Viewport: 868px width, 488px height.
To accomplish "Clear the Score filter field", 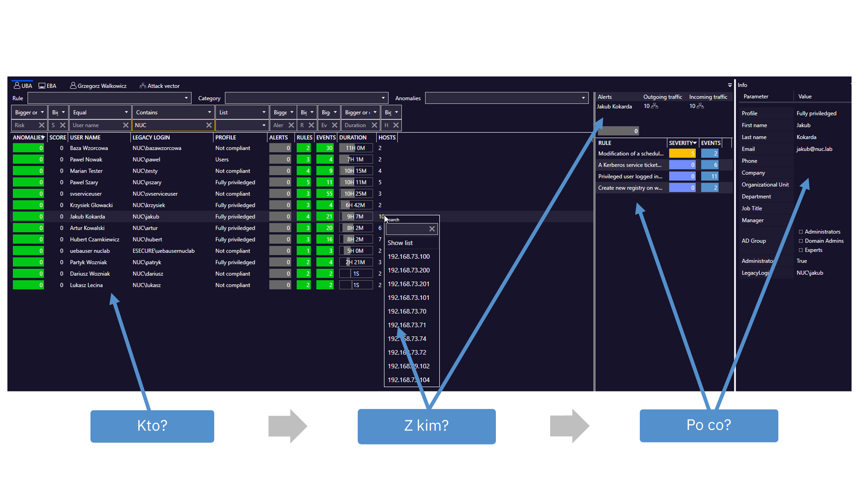I will (x=63, y=125).
